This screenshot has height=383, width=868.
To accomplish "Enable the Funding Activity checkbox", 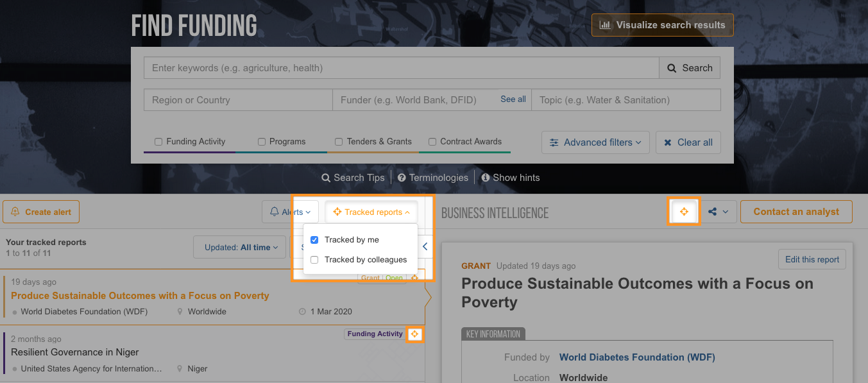I will (x=158, y=142).
